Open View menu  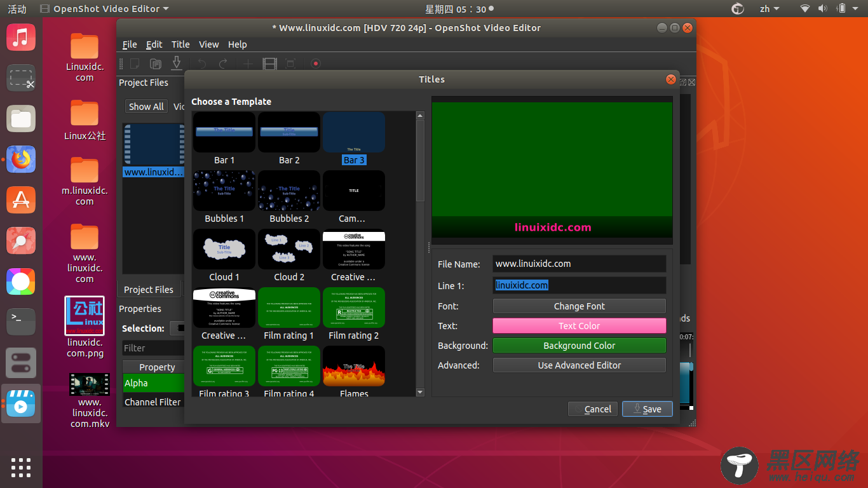(209, 44)
